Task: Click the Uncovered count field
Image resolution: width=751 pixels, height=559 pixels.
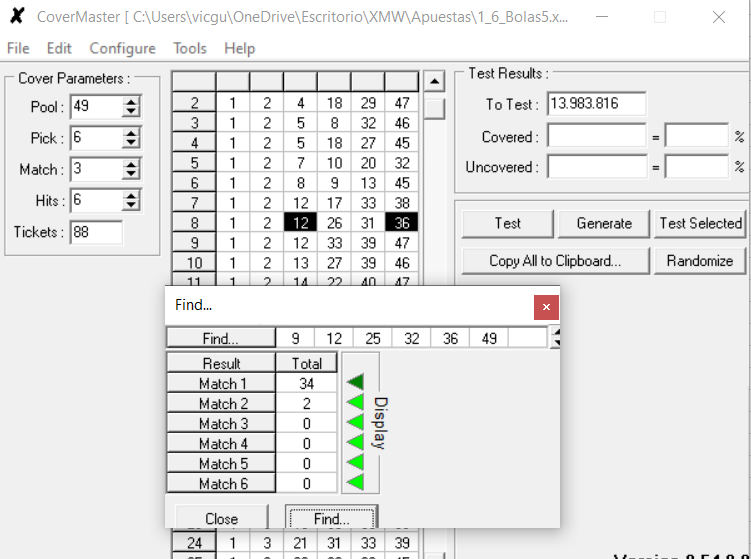Action: [x=596, y=167]
